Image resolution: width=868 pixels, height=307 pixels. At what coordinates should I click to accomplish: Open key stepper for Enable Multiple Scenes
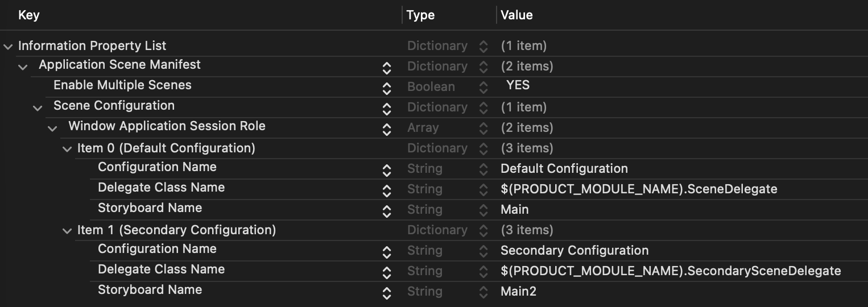click(x=387, y=89)
